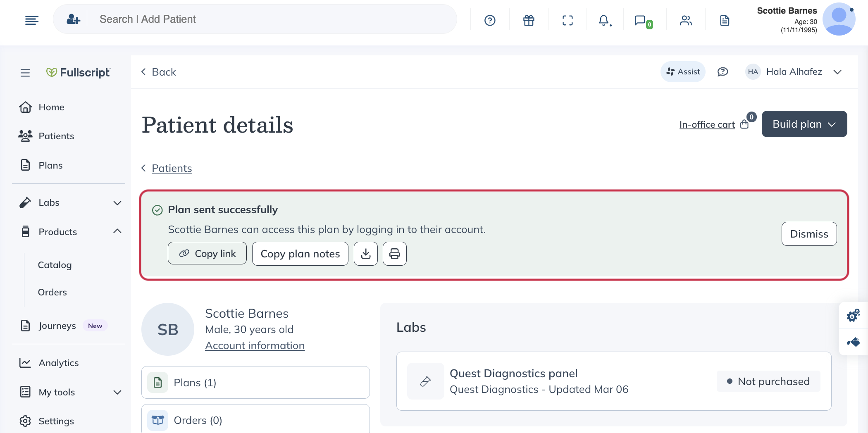Viewport: 868px width, 433px height.
Task: Collapse the Fullscript sidebar hamburger menu
Action: [25, 73]
